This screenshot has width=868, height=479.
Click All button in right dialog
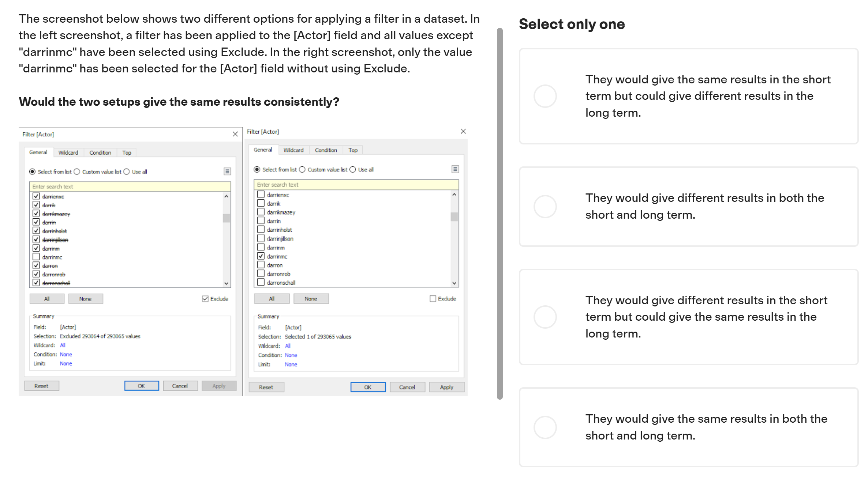pyautogui.click(x=272, y=299)
